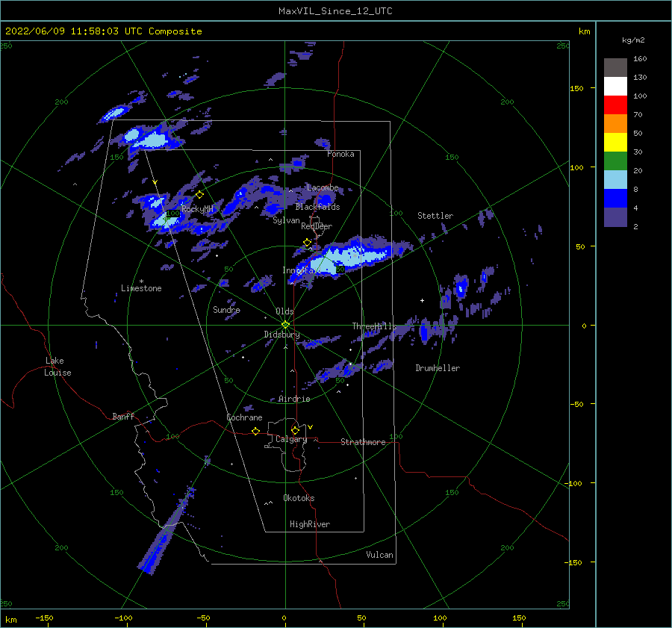
Task: Click the MaxVIL_Since_12_UTC title
Action: point(335,11)
